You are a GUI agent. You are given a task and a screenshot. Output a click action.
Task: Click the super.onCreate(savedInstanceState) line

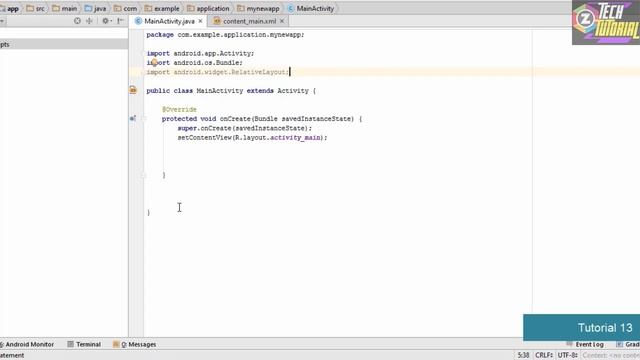click(244, 128)
